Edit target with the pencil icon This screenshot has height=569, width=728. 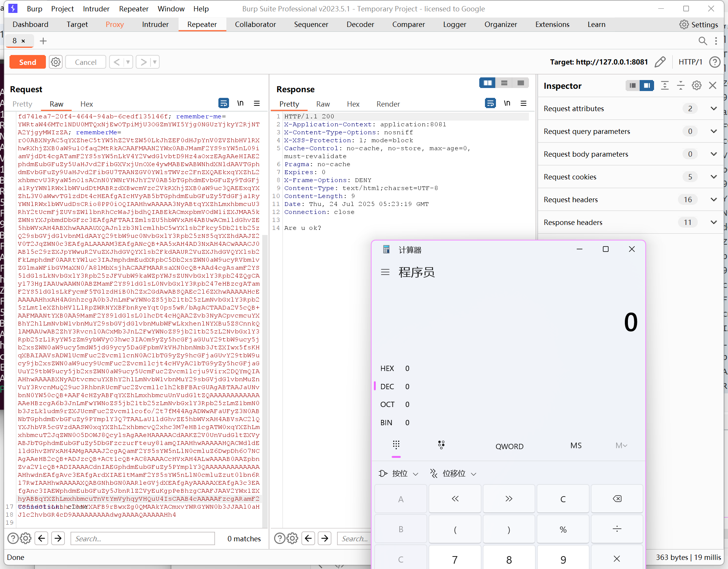(x=660, y=62)
